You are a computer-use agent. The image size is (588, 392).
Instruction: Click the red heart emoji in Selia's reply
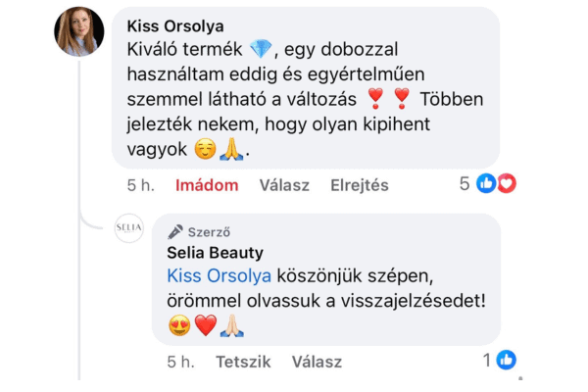click(x=205, y=326)
